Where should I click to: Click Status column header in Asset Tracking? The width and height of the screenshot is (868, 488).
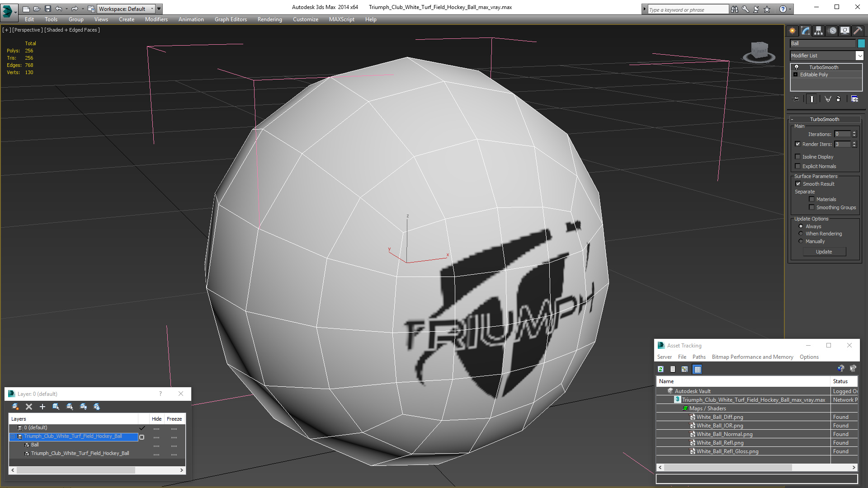pyautogui.click(x=844, y=381)
